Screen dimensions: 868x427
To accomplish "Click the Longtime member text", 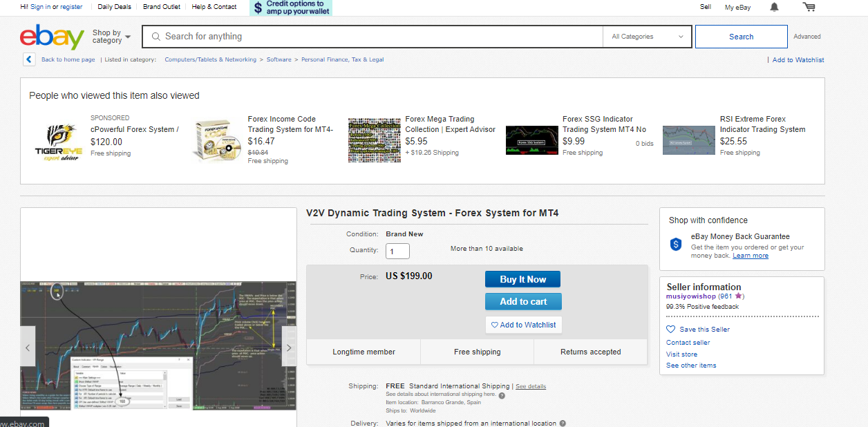I will coord(364,352).
